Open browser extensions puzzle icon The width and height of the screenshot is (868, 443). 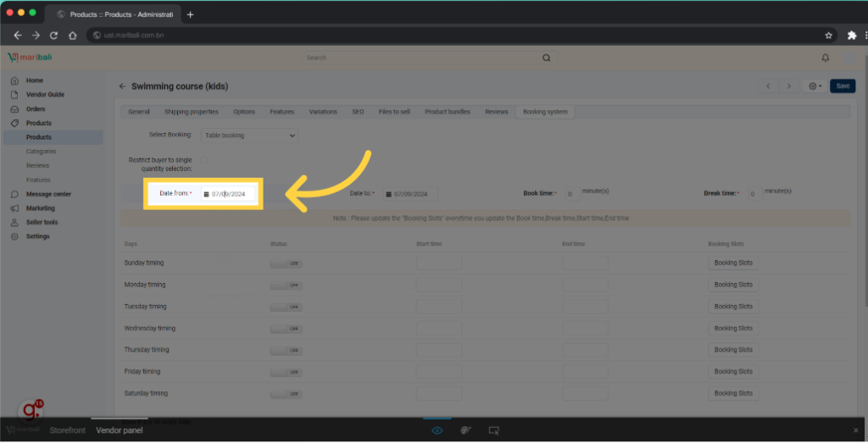tap(851, 36)
